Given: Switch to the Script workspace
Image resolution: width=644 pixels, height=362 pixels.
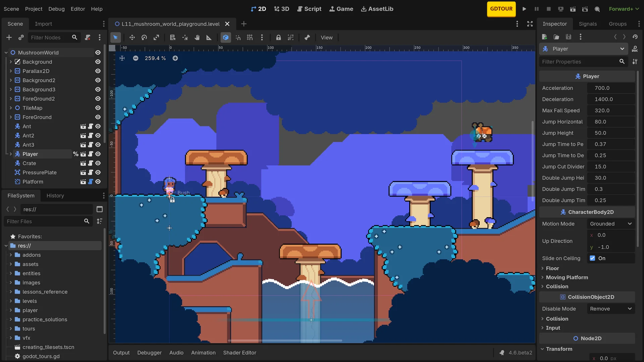Looking at the screenshot, I should [x=309, y=9].
